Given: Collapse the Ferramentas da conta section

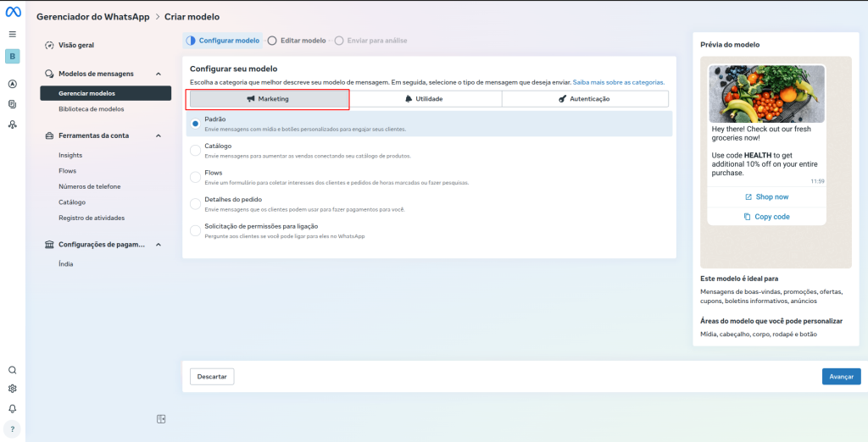Looking at the screenshot, I should tap(159, 135).
